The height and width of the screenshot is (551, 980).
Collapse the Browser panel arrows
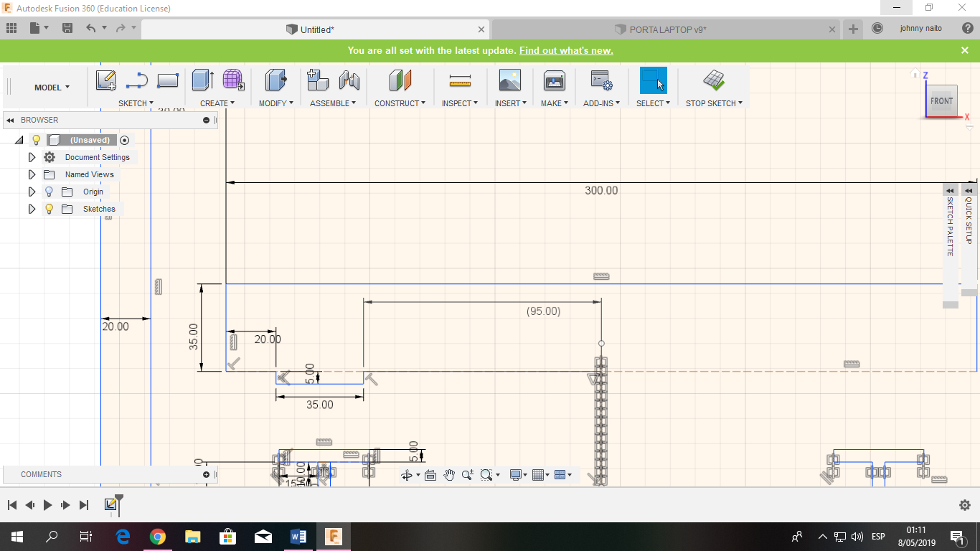click(10, 120)
